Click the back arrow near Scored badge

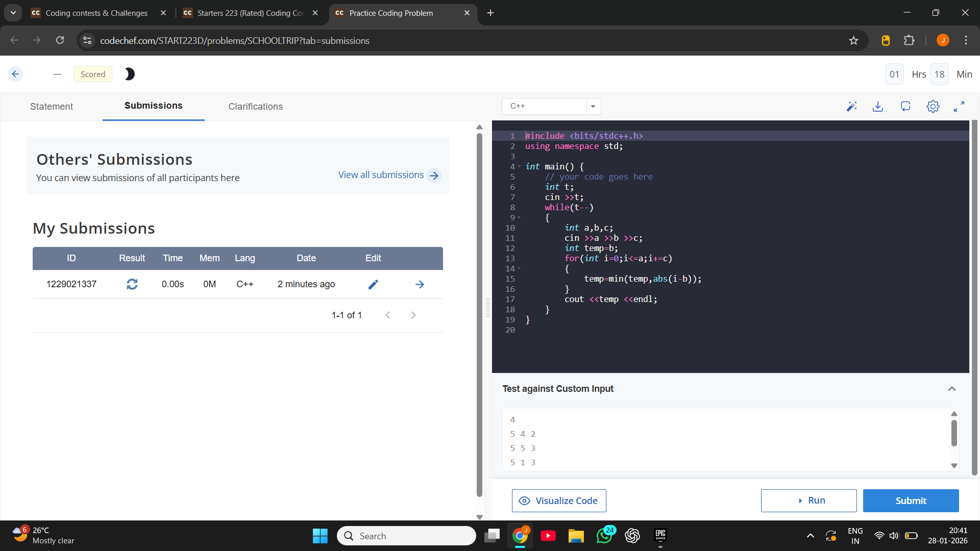pos(15,74)
